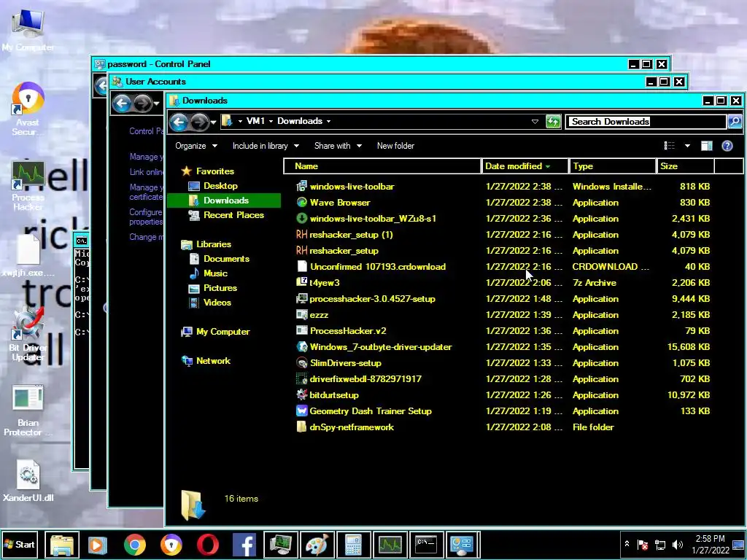Toggle the preview pane button
The width and height of the screenshot is (747, 560).
(706, 146)
